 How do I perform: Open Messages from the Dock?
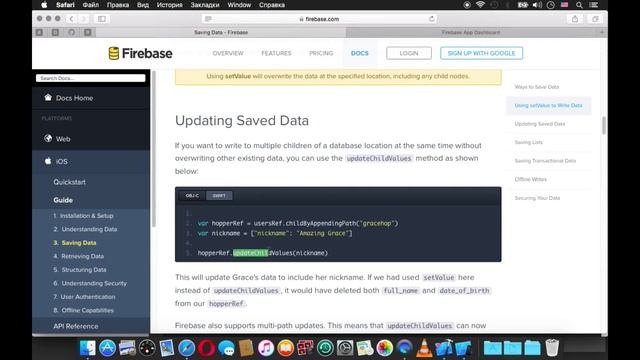(x=226, y=348)
